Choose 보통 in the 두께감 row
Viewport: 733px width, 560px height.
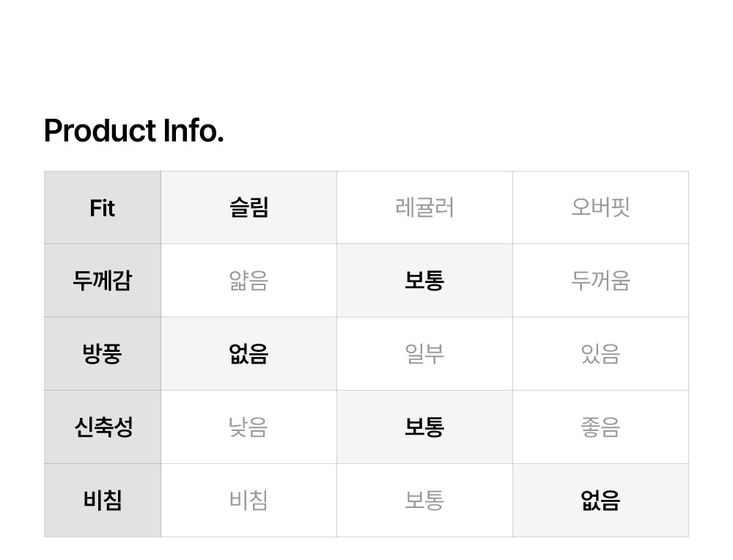[424, 281]
